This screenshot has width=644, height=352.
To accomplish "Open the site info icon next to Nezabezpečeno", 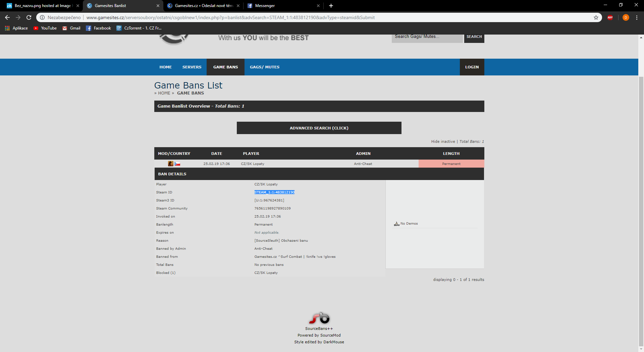I will pyautogui.click(x=42, y=17).
